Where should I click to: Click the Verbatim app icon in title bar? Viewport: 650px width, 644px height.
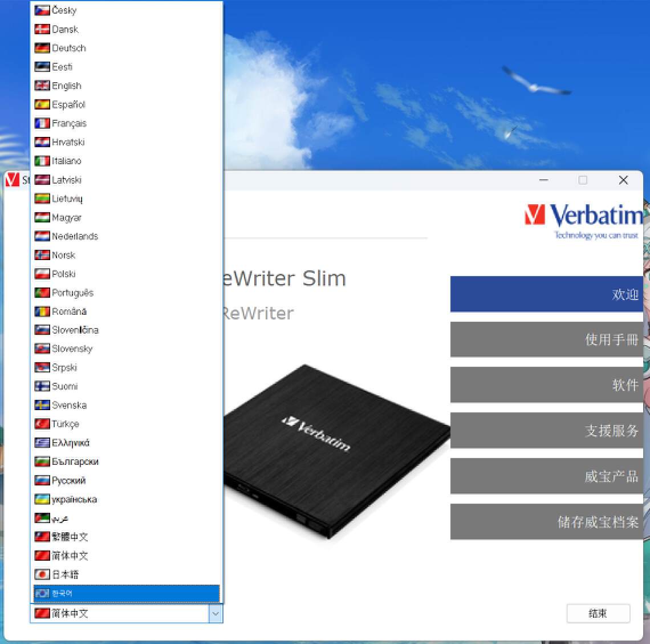coord(13,180)
